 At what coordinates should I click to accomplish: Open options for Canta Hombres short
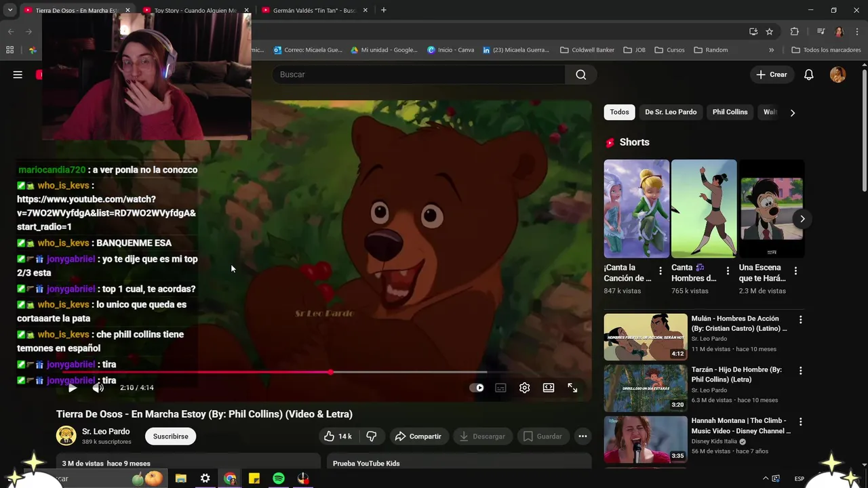click(728, 270)
